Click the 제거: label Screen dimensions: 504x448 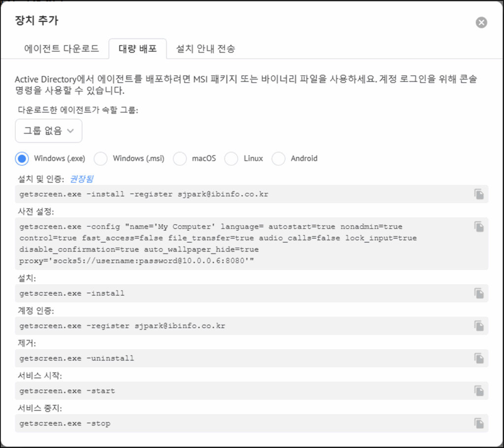point(27,343)
